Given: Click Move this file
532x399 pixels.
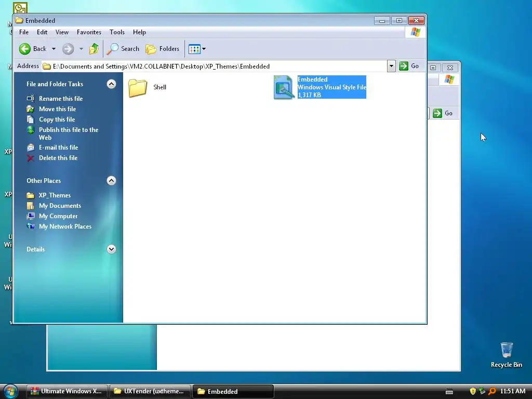Looking at the screenshot, I should pos(57,109).
